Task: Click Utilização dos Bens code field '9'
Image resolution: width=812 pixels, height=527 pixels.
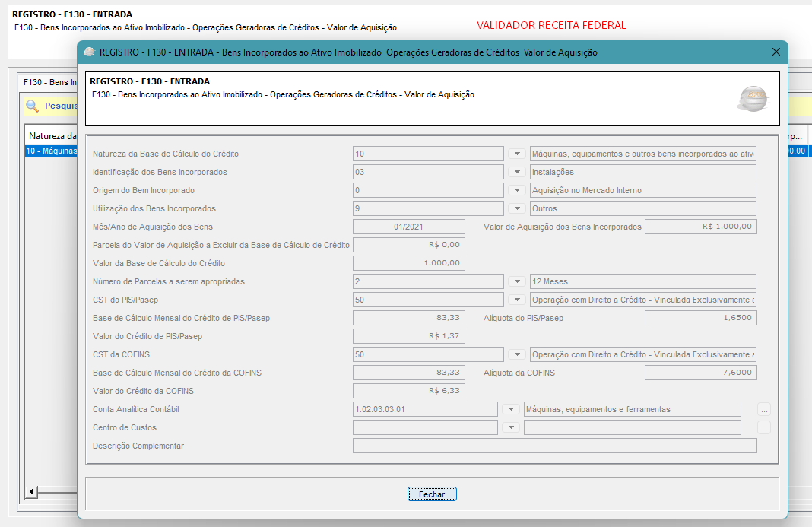Action: point(428,208)
